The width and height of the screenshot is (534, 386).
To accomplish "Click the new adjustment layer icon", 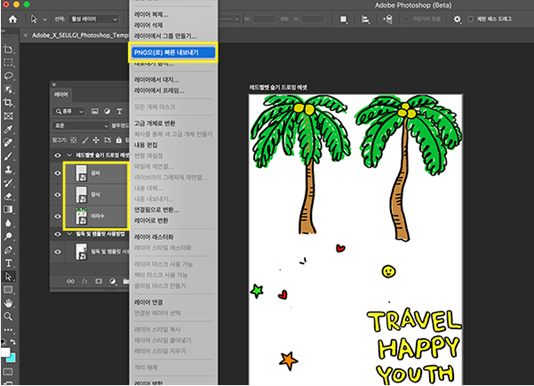I will click(112, 281).
